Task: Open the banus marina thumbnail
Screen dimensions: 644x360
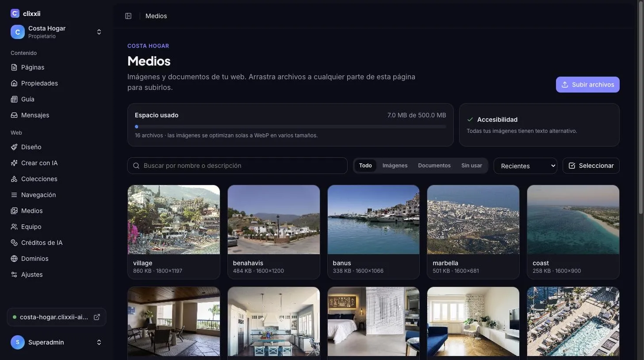Action: pyautogui.click(x=373, y=220)
